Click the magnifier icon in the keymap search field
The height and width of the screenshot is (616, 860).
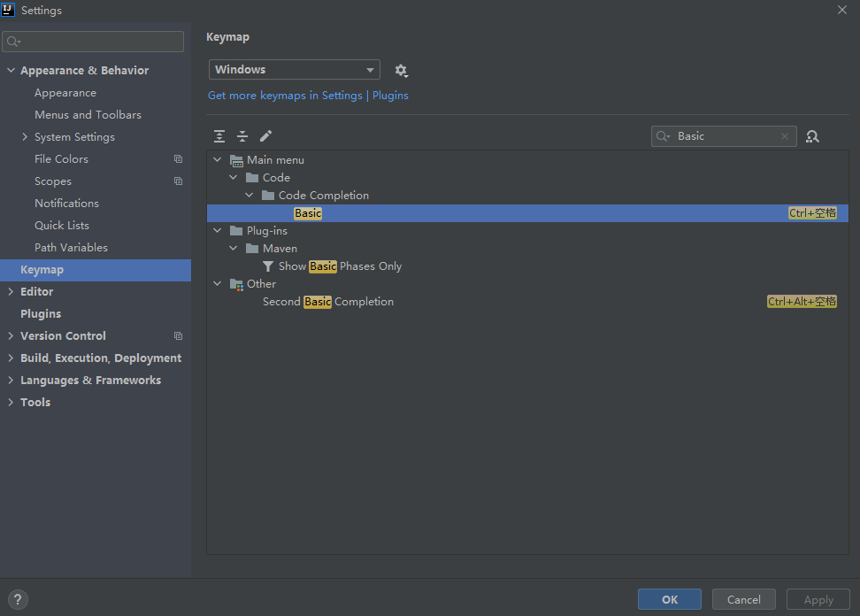[x=663, y=136]
